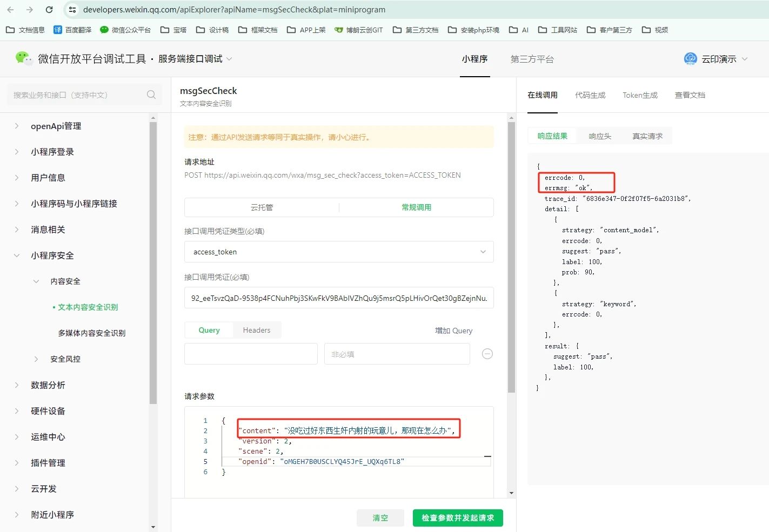
Task: Open the 云印演示 account dropdown arrow
Action: (x=745, y=59)
